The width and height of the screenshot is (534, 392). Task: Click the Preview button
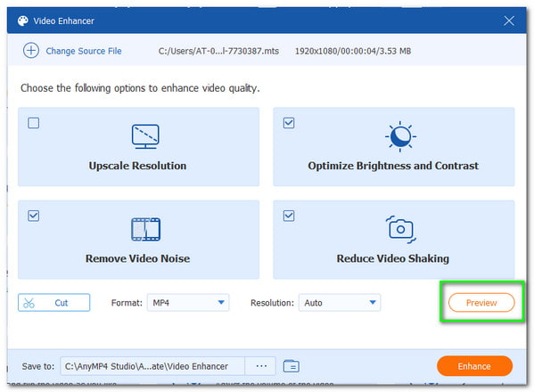click(481, 303)
